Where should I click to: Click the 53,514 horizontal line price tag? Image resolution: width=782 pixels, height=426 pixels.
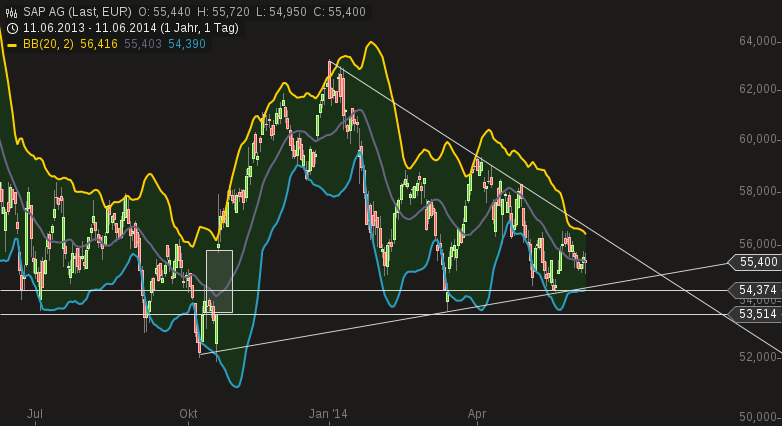(755, 314)
